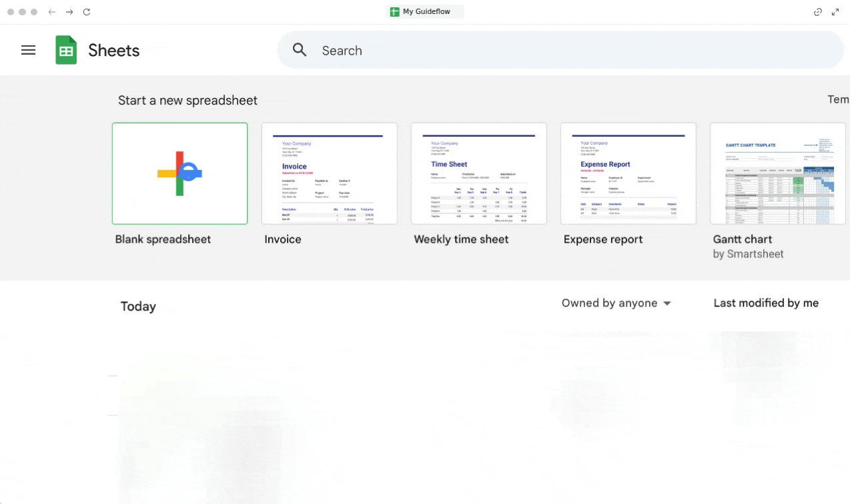Viewport: 850px width, 504px height.
Task: Select the My Guideflow tab
Action: click(424, 12)
